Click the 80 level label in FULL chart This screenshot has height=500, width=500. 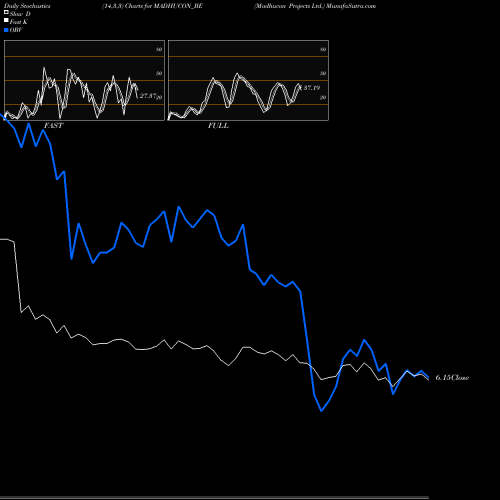click(323, 49)
